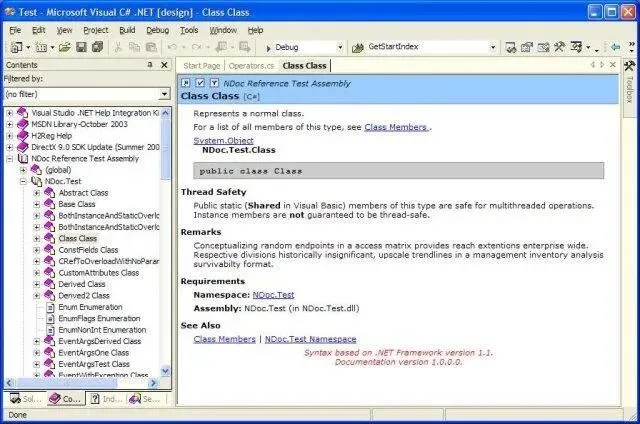640x424 pixels.
Task: Click the blue back arrow toolbar icon
Action: [x=616, y=47]
